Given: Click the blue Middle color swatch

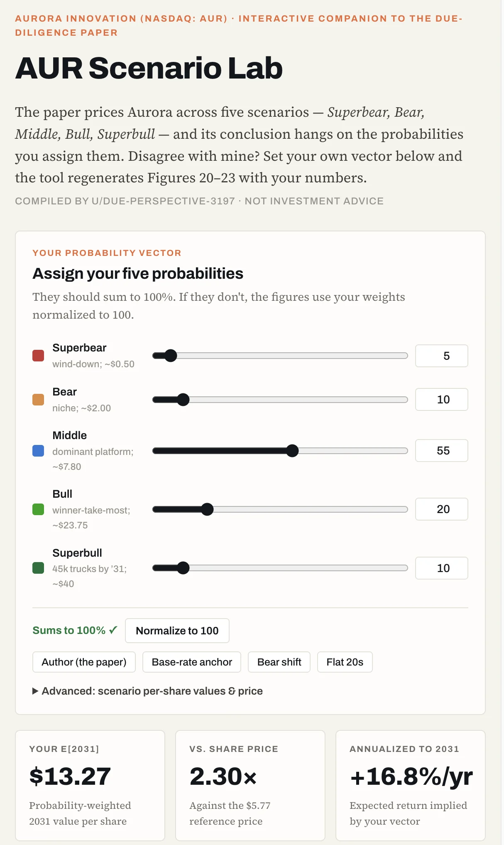Looking at the screenshot, I should (x=38, y=451).
